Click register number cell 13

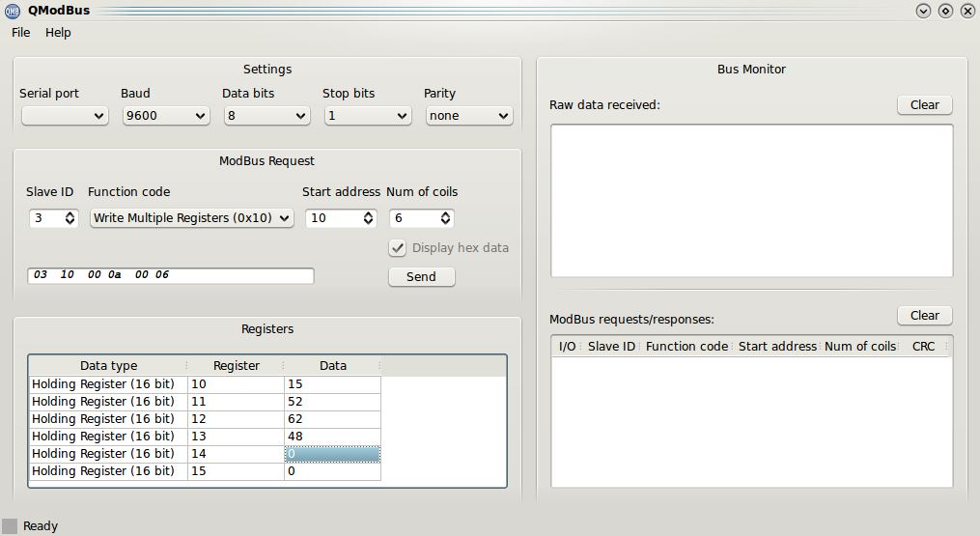pos(236,437)
